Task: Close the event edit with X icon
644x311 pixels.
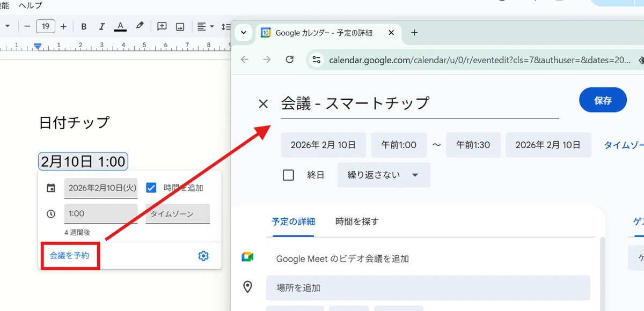Action: (x=263, y=103)
